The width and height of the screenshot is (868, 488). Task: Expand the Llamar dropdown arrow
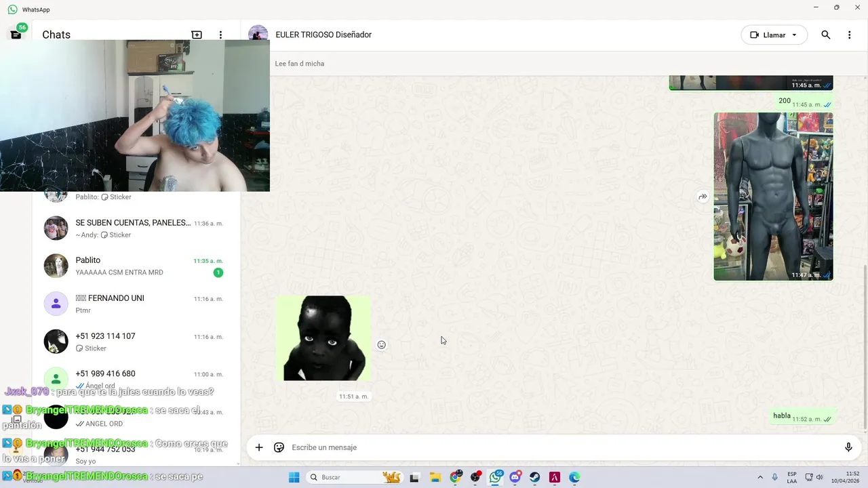pos(795,35)
